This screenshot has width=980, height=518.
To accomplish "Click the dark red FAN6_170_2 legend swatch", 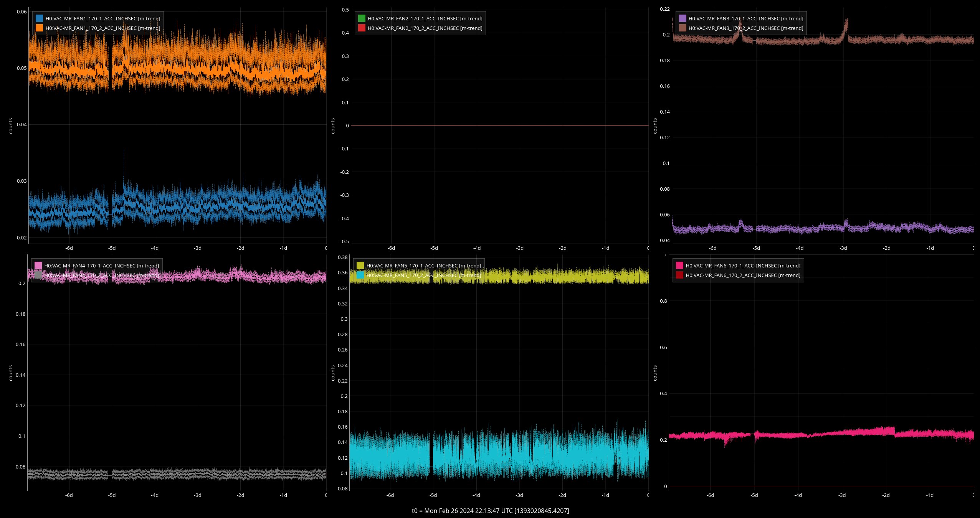I will 679,275.
